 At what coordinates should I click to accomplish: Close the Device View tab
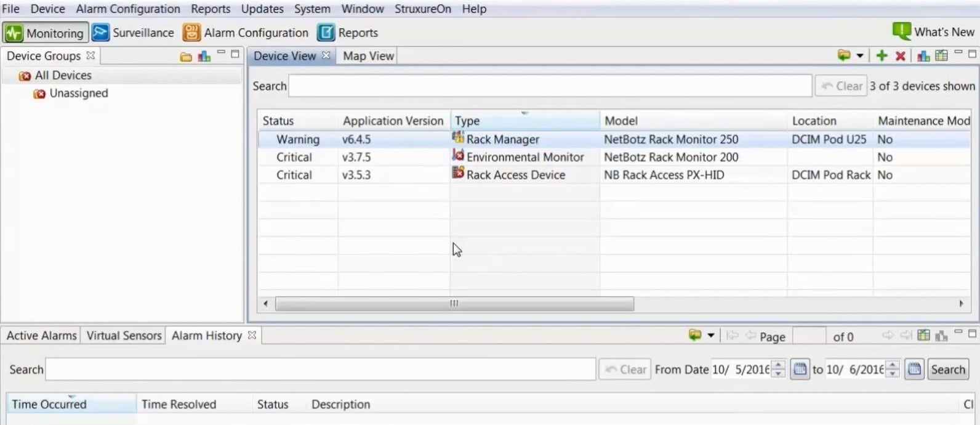(x=326, y=55)
